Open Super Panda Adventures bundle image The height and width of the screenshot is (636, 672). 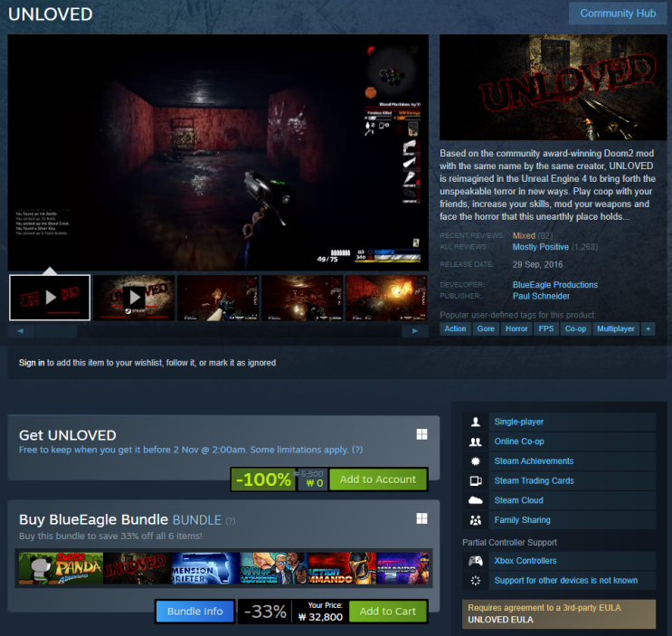(61, 568)
